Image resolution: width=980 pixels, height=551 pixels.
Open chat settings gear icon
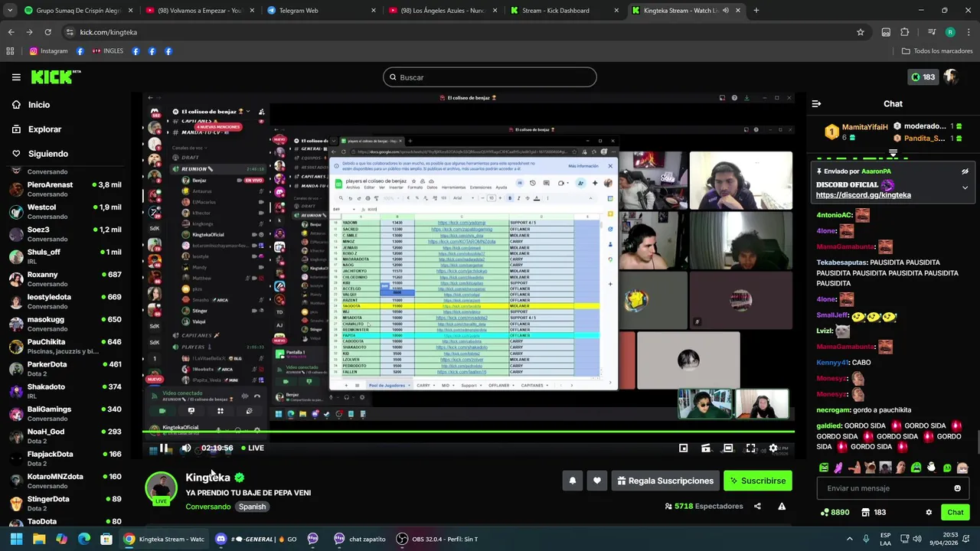point(929,512)
